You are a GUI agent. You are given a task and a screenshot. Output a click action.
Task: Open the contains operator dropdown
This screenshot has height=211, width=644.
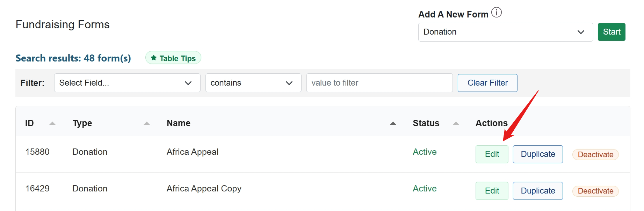tap(253, 83)
